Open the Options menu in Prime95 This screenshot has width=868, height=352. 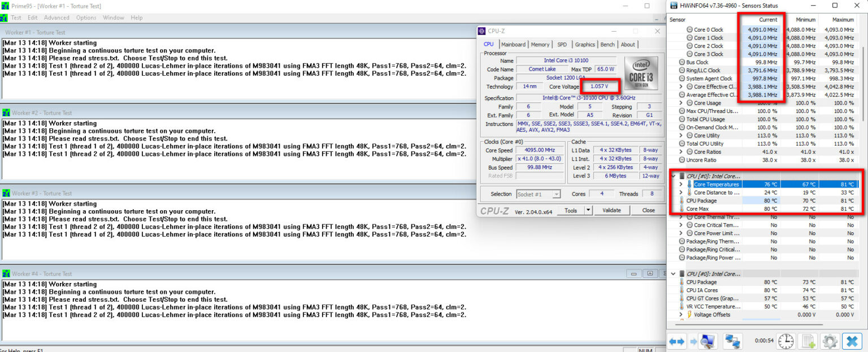coord(86,18)
